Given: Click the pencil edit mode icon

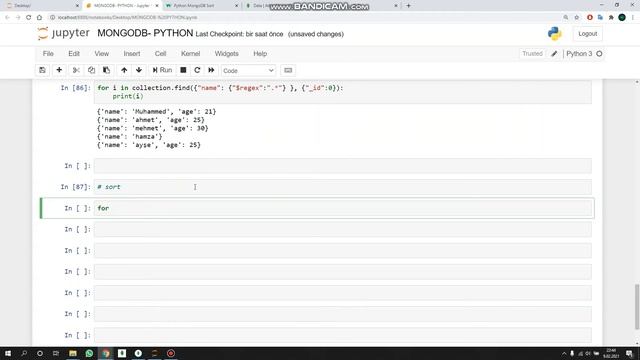Looking at the screenshot, I should [554, 53].
